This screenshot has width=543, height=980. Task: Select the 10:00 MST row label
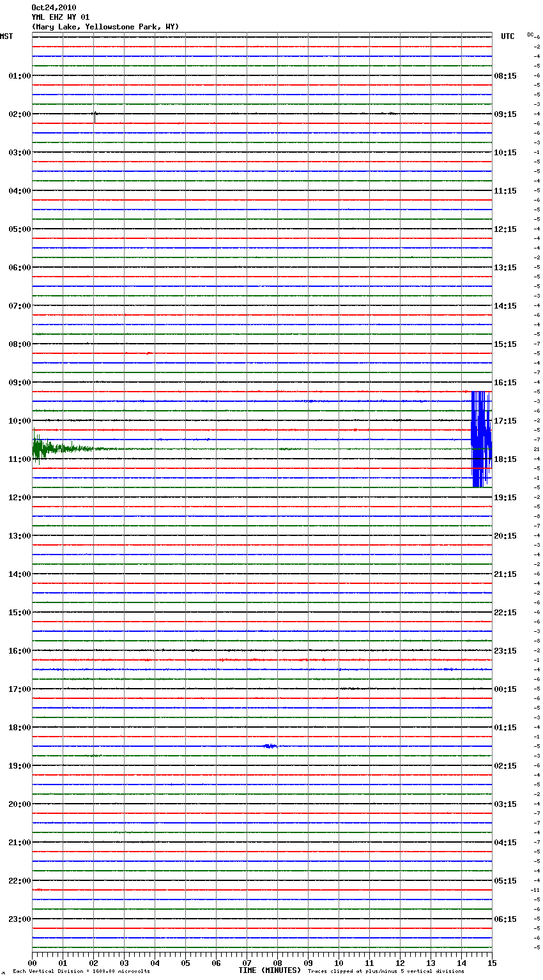20,421
